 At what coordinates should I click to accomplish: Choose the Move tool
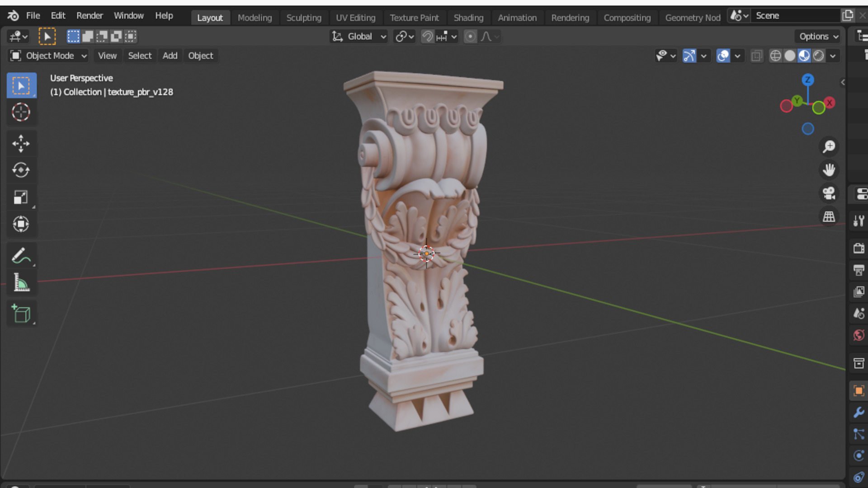21,144
